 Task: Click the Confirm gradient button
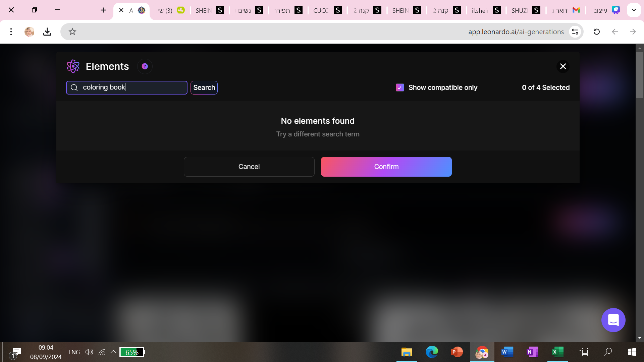tap(386, 167)
